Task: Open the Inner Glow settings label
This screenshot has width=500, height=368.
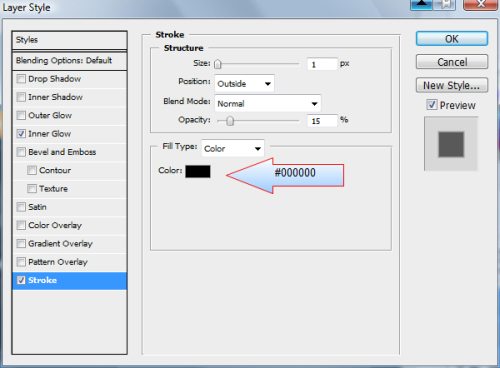Action: (50, 134)
